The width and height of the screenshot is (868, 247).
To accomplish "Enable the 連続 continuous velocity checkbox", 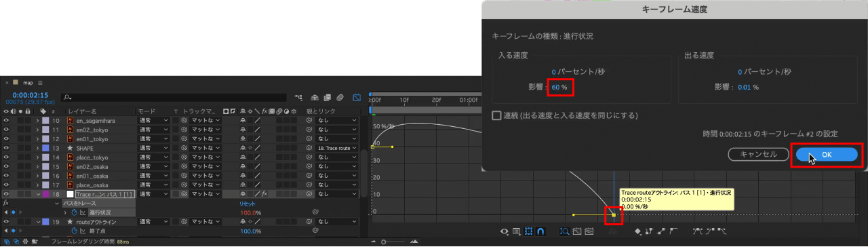I will pyautogui.click(x=496, y=115).
